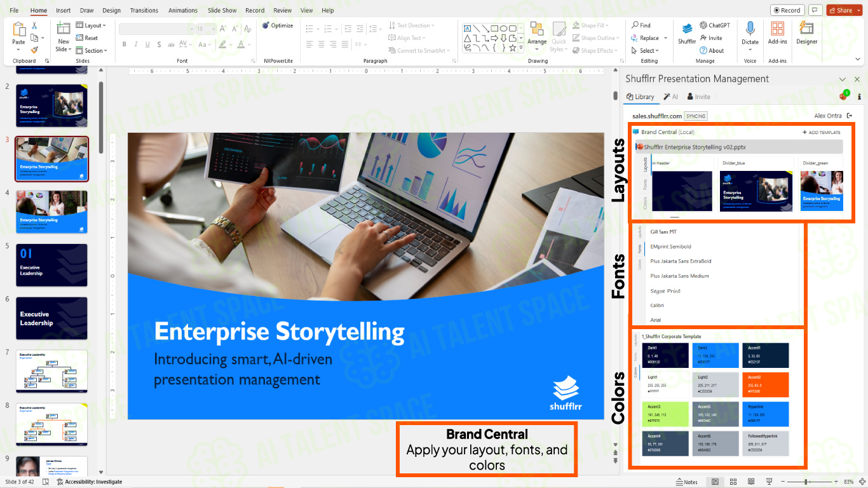Activate the Format Painter brush
The image size is (868, 488).
point(34,50)
